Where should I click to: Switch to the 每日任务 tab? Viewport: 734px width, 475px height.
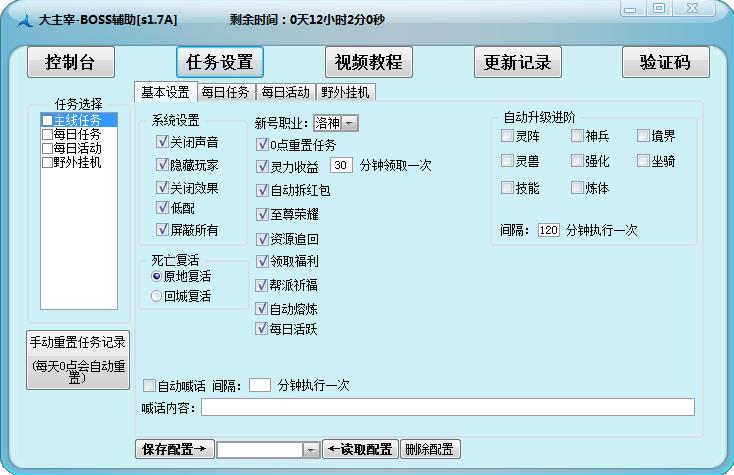point(225,92)
